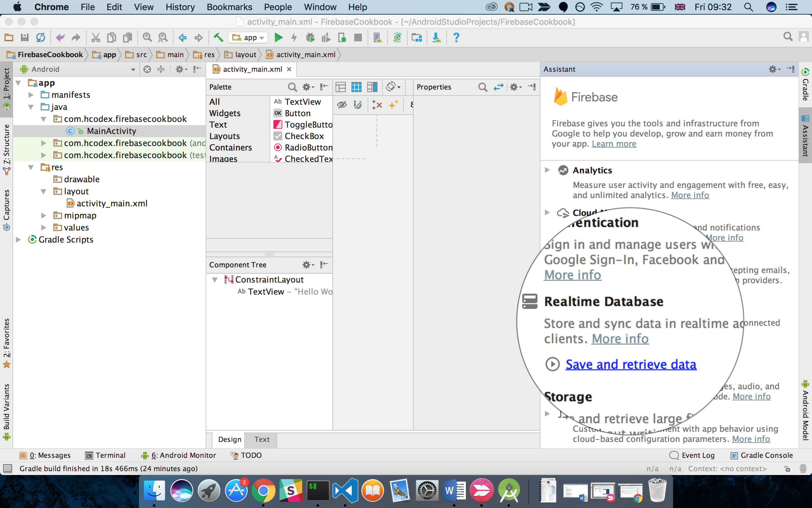Click the Stop square button

pyautogui.click(x=358, y=38)
